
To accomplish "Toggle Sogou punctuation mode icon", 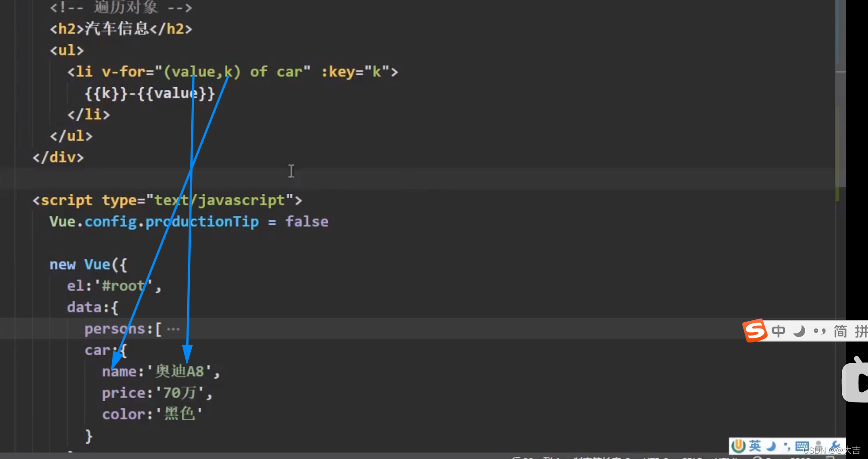I will pyautogui.click(x=820, y=332).
